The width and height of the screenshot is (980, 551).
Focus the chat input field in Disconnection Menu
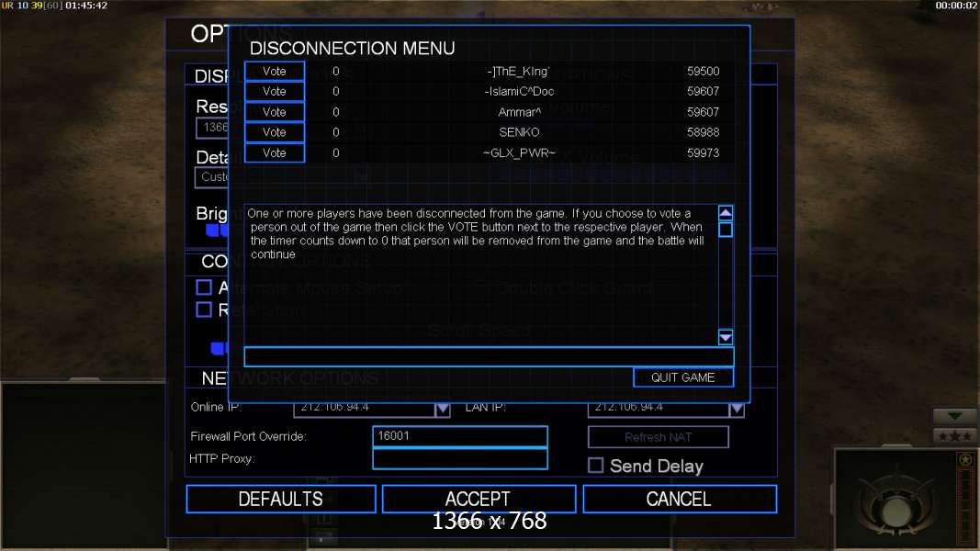pos(489,356)
